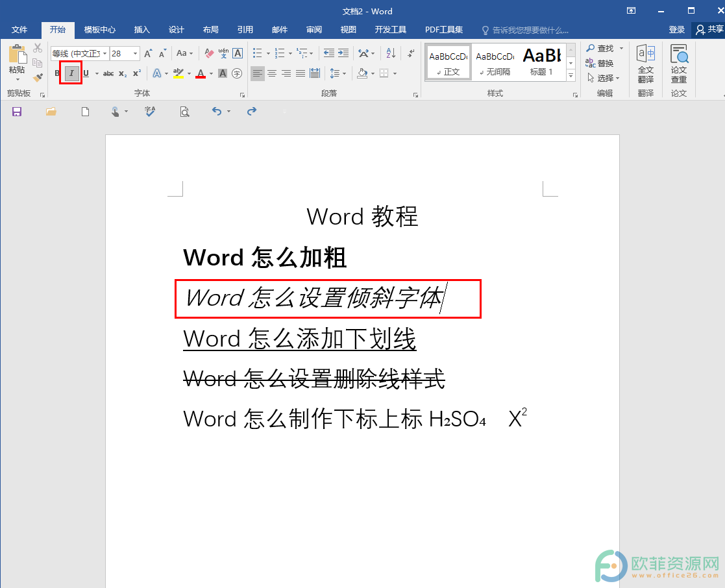Apply the 正文 (Normal) style
Image resolution: width=725 pixels, height=588 pixels.
click(448, 63)
